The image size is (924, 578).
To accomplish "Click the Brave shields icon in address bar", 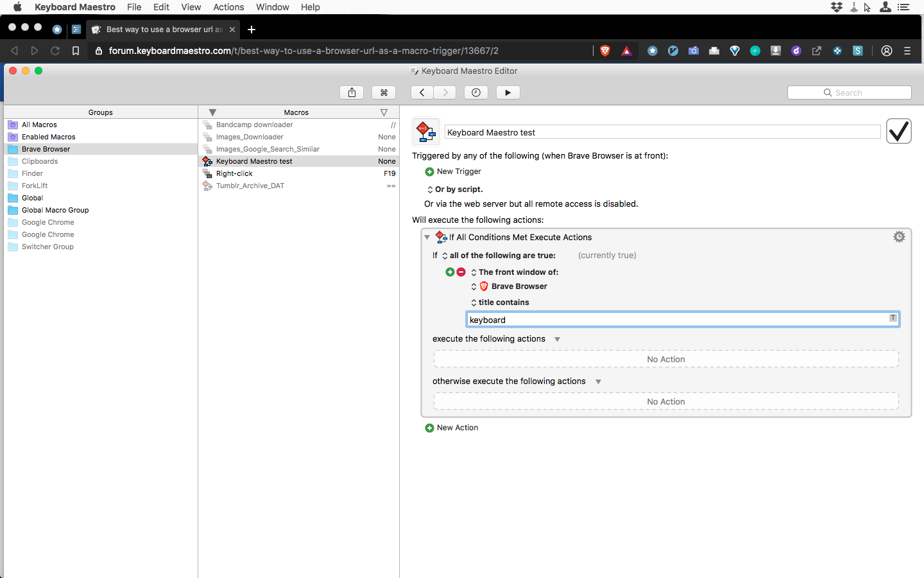I will (604, 51).
